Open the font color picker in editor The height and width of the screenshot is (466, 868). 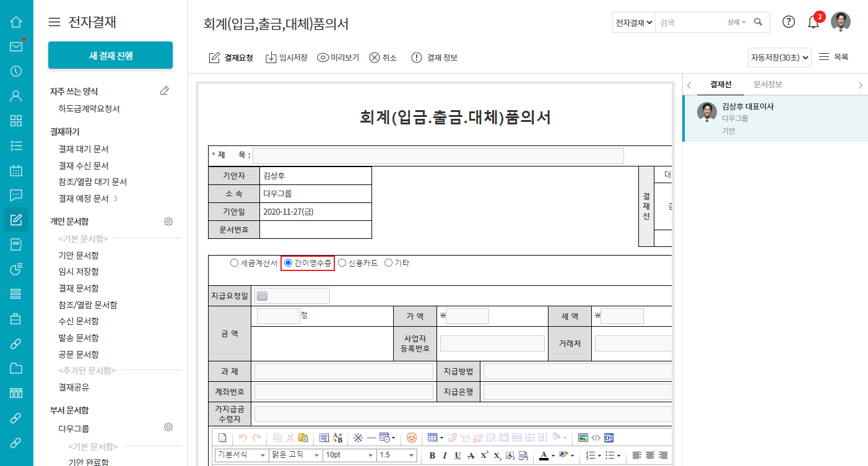coord(544,455)
